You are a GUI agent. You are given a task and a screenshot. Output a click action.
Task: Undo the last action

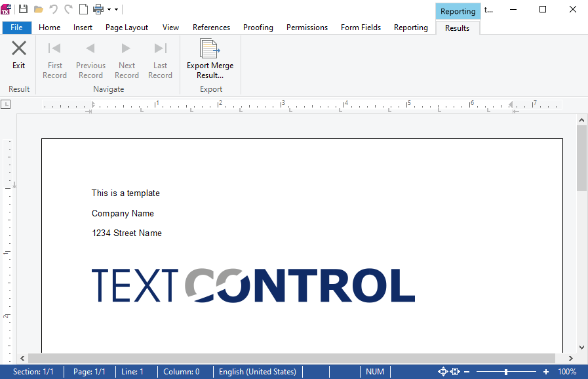[x=54, y=9]
